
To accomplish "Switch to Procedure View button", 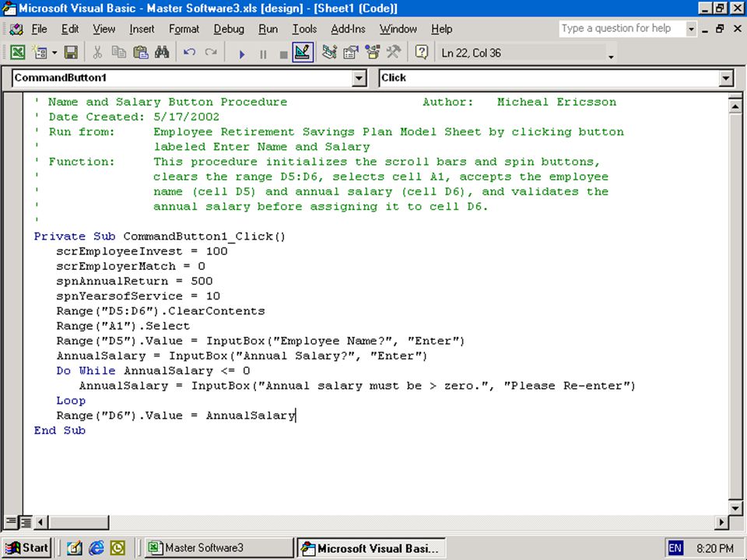I will click(11, 523).
